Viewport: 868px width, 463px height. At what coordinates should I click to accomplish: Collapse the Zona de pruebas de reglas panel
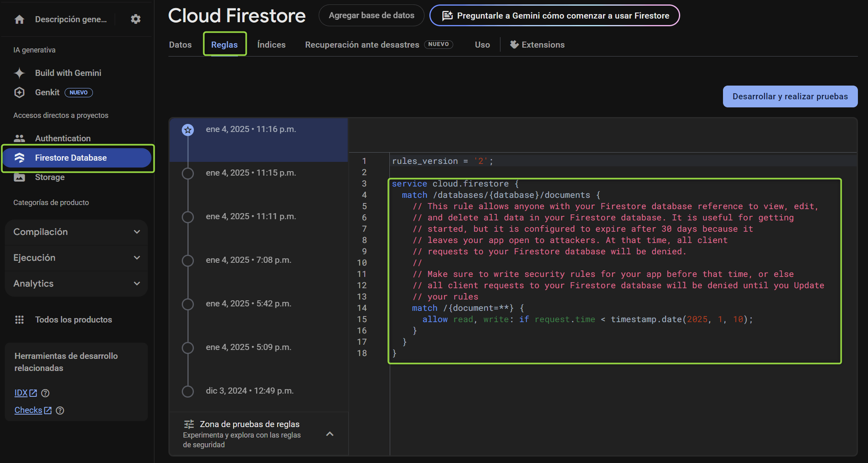[330, 434]
